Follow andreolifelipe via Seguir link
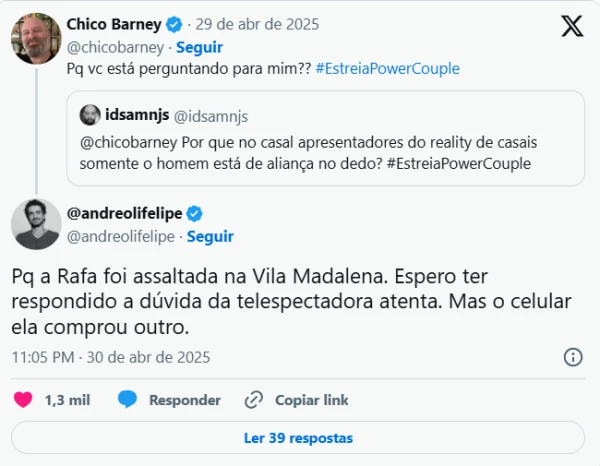This screenshot has width=600, height=466. [210, 236]
